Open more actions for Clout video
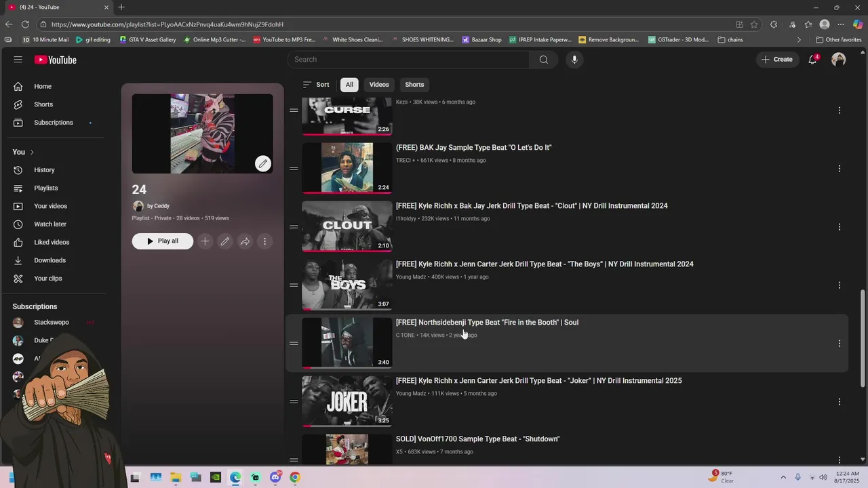 [840, 227]
